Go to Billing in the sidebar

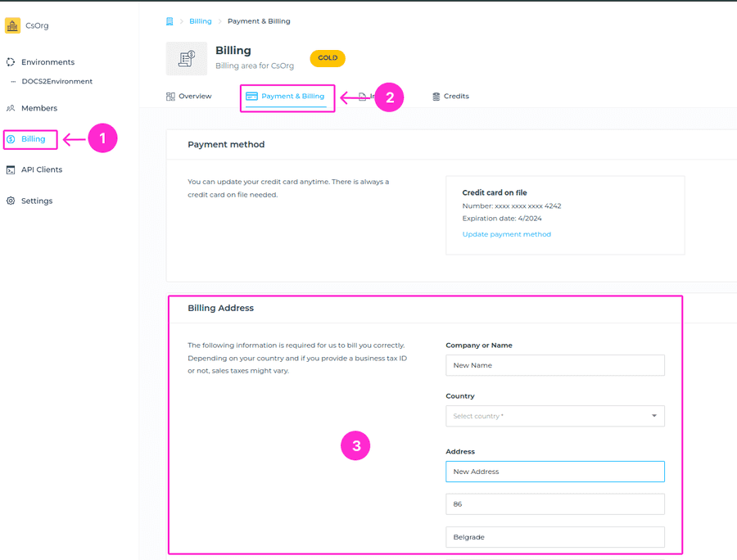coord(33,139)
